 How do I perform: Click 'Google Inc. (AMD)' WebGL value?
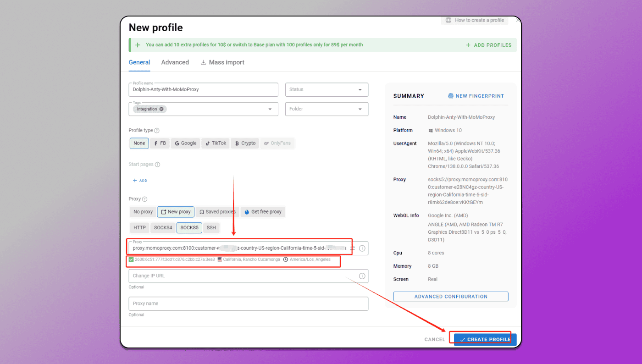[x=448, y=215]
